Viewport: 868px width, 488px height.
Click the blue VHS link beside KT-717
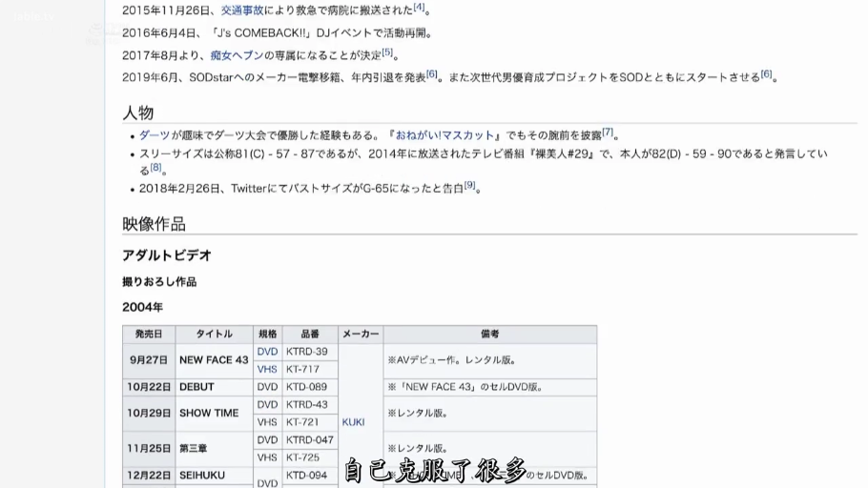coord(267,369)
